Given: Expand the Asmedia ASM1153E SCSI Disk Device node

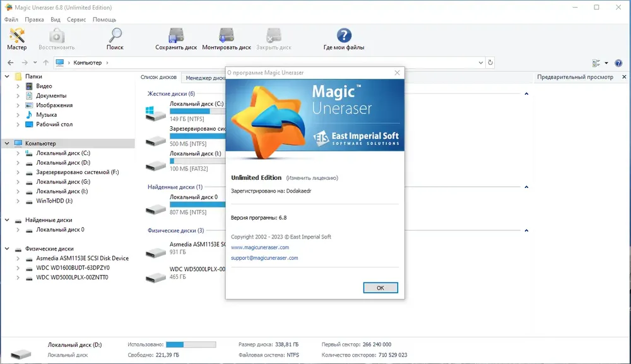Looking at the screenshot, I should click(x=18, y=258).
